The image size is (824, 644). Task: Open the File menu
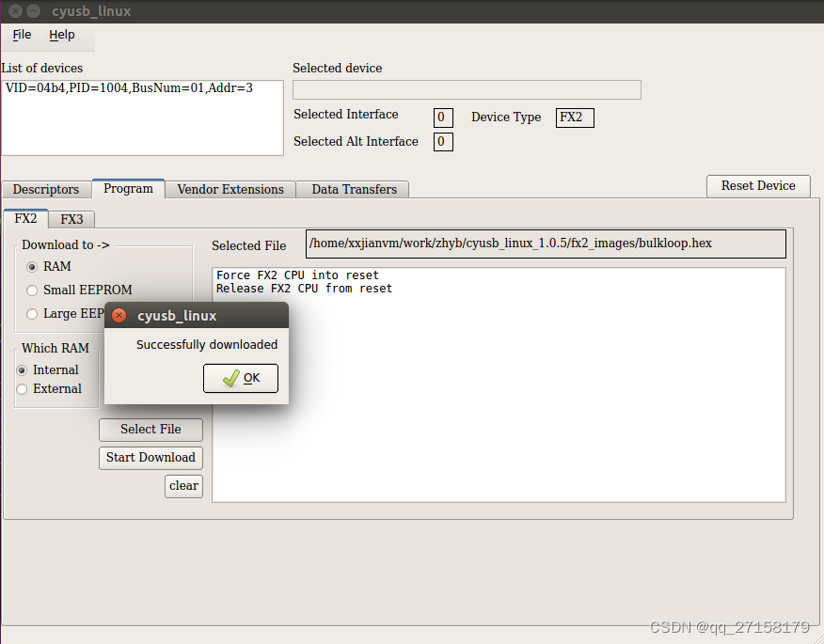pos(21,35)
